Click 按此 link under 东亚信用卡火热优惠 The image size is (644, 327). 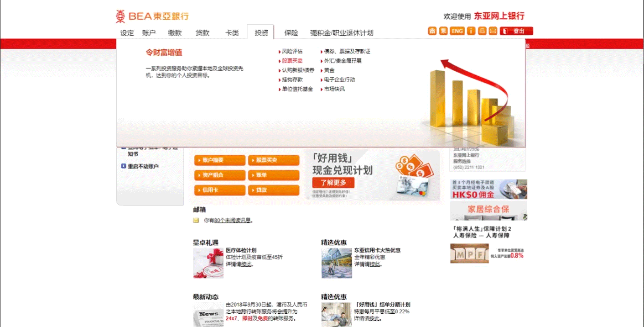click(374, 264)
